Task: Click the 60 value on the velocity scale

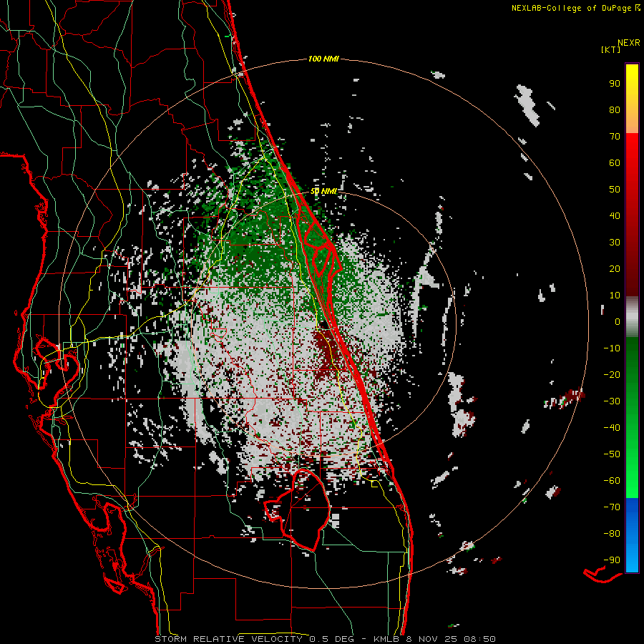Action: 615,162
